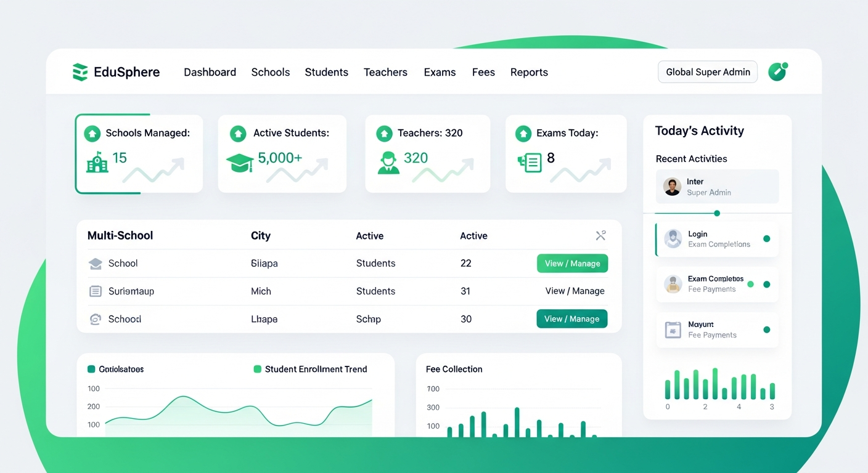Screen dimensions: 868x473
Task: Click the trend line in Exams Today card
Action: tap(580, 171)
